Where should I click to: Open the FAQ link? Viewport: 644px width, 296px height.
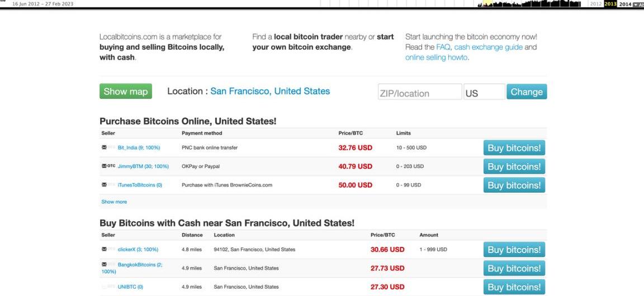443,47
